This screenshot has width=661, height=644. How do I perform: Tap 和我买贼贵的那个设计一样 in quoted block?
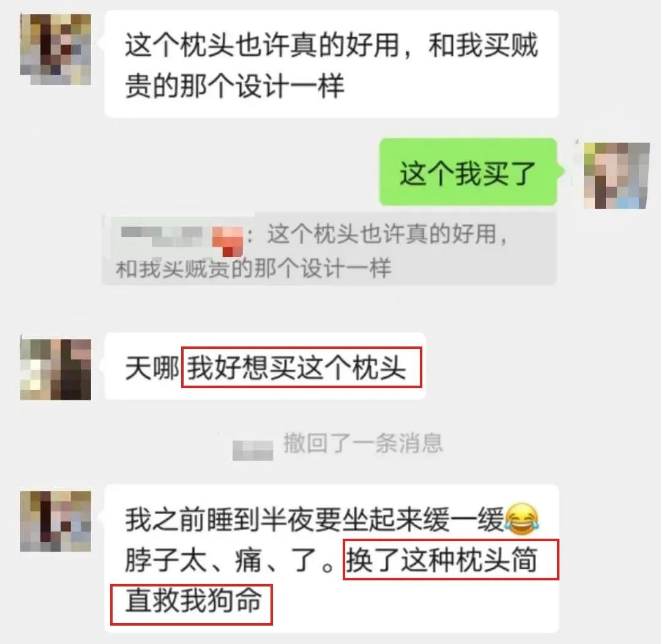tap(253, 269)
